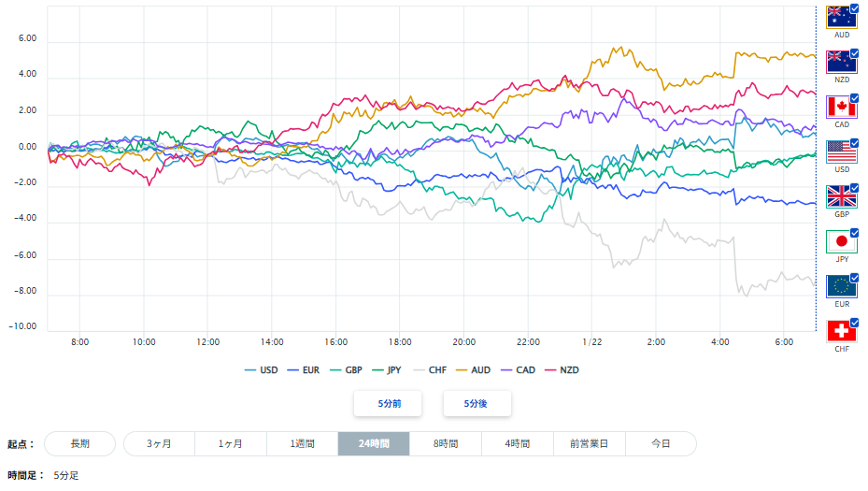Switch period to 1週間
Viewport: 868px width, 491px height.
(x=302, y=444)
